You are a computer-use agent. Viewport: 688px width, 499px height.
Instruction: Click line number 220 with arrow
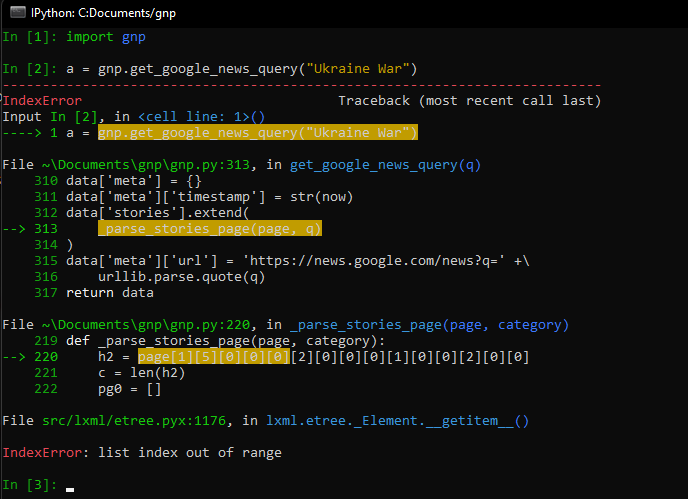tap(30, 357)
